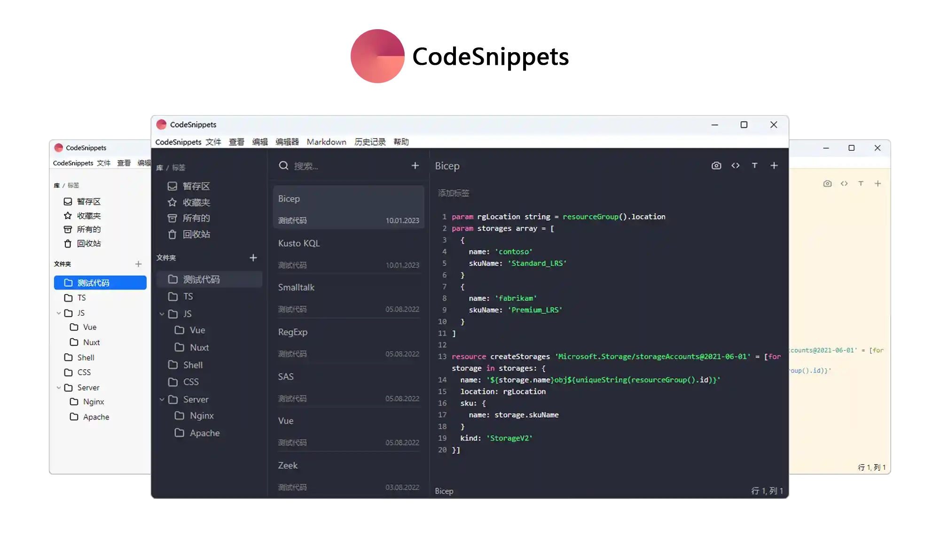Create new snippet via plus beside search

coord(415,165)
